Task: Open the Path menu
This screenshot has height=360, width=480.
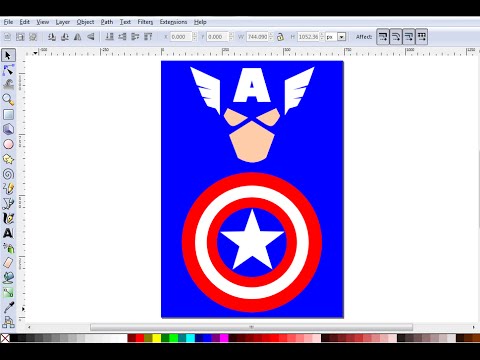Action: [x=107, y=22]
